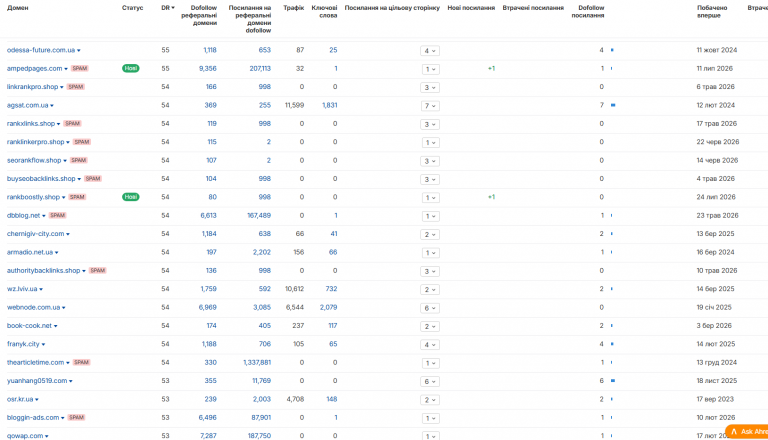
Task: Sort by the Трафік column header
Action: click(x=293, y=8)
